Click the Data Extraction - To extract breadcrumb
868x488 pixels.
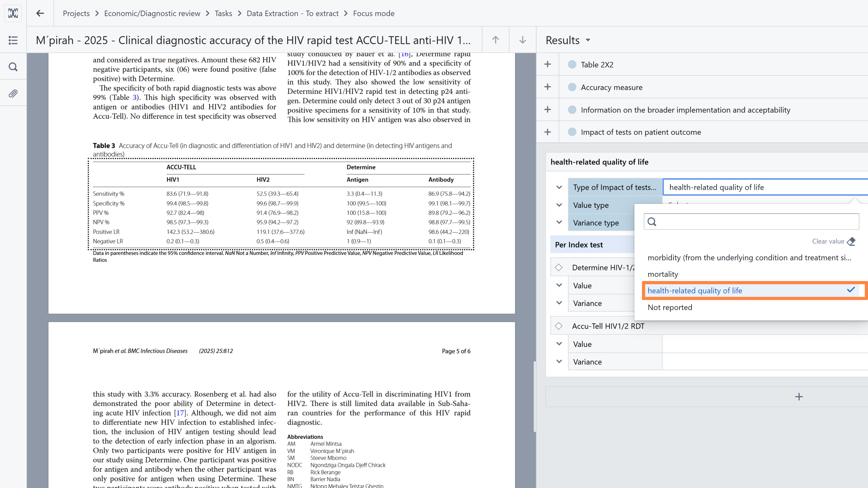click(292, 14)
